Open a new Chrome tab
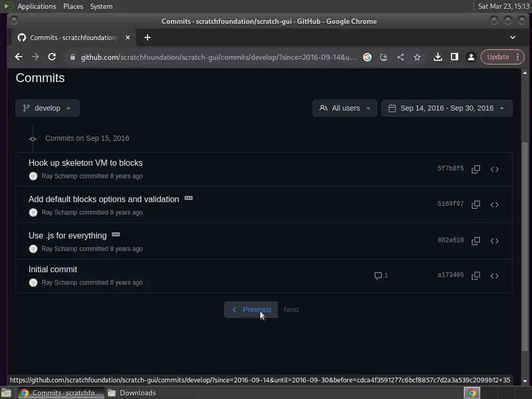 click(147, 37)
